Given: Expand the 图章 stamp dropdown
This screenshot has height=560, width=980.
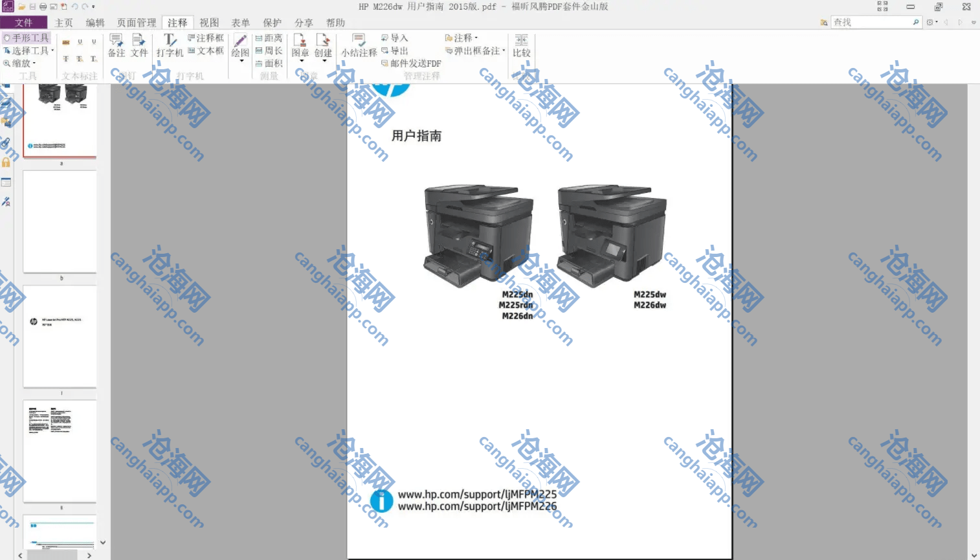Looking at the screenshot, I should coord(300,61).
